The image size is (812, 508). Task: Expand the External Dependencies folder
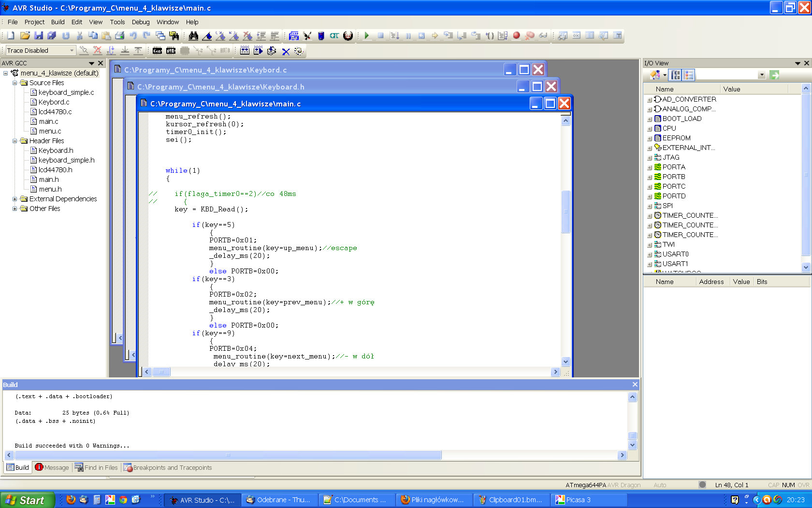[14, 199]
